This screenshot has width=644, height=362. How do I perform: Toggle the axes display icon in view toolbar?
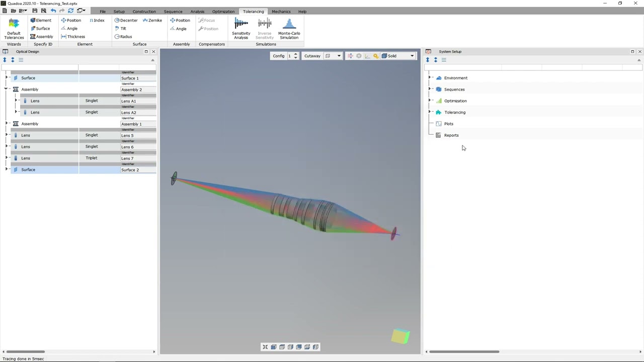pyautogui.click(x=367, y=56)
